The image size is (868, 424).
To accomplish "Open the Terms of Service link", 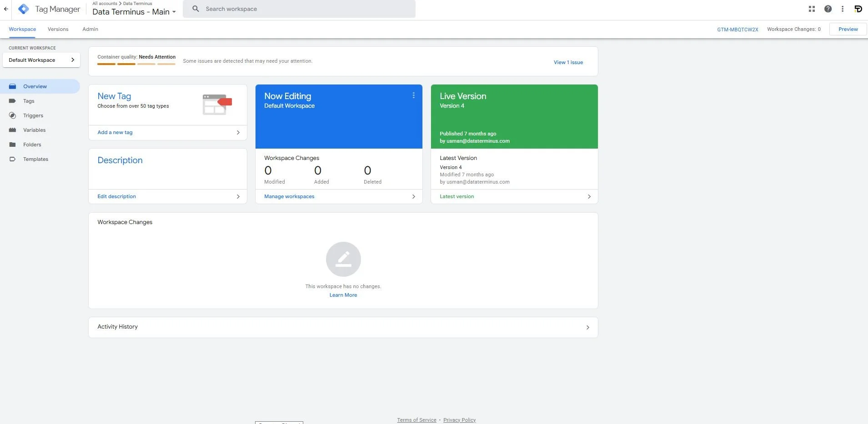I will [x=416, y=420].
